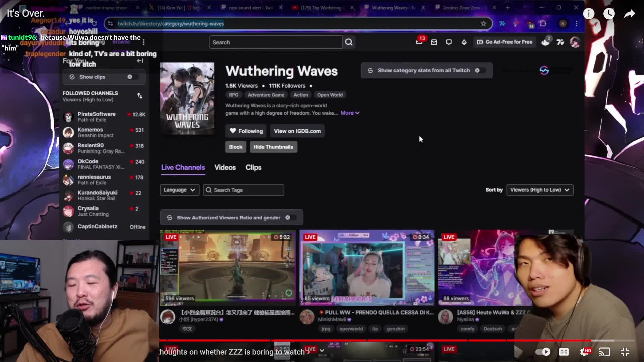The height and width of the screenshot is (362, 644).
Task: Switch to the Clips tab
Action: tap(253, 167)
